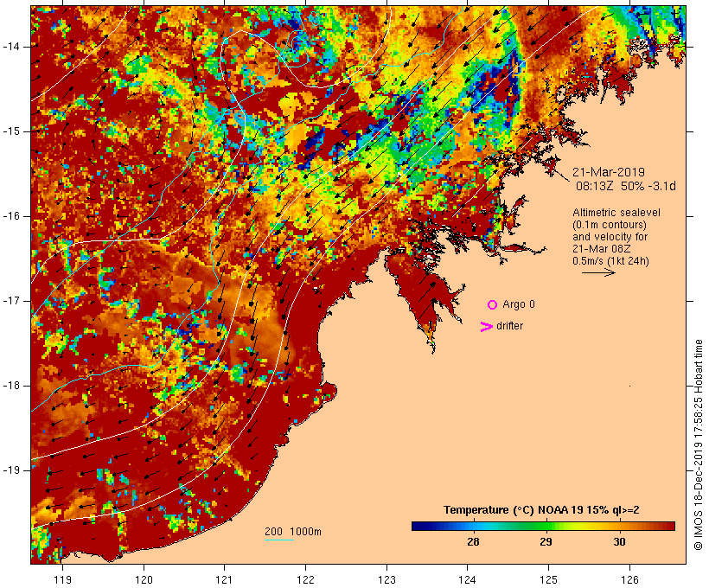Screen dimensions: 709x588
Task: Click latitude axis label -17
Action: pos(11,301)
